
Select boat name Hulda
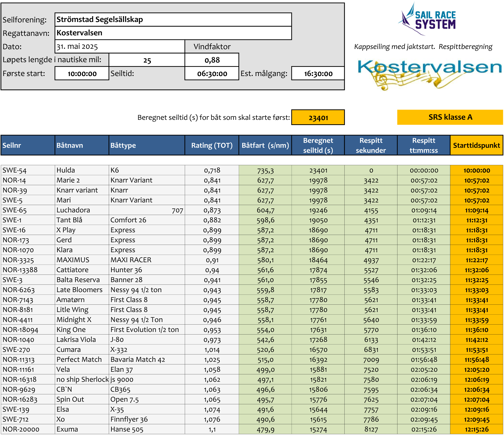(82, 170)
